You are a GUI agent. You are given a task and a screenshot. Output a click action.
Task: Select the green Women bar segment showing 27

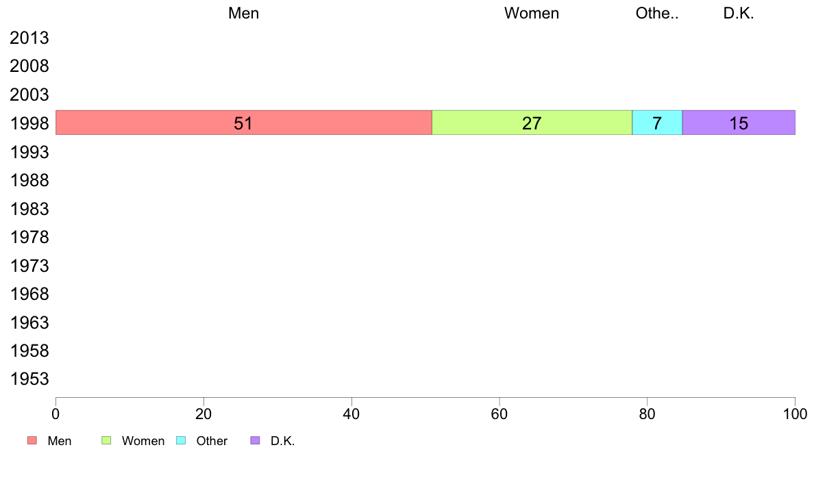point(532,123)
